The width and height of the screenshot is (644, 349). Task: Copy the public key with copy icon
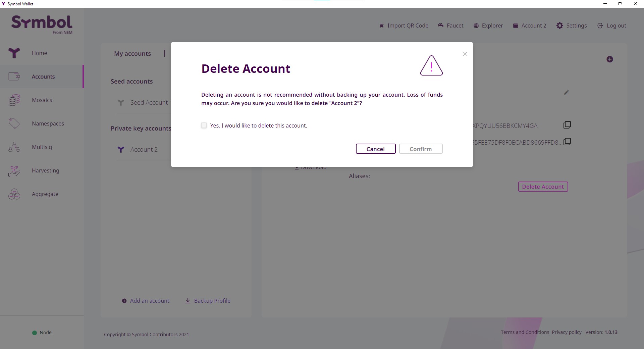point(567,142)
